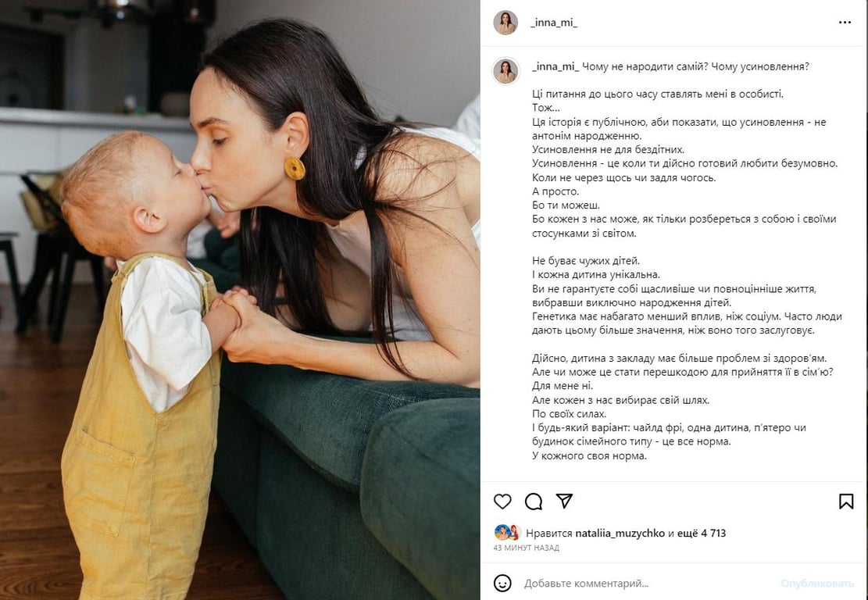Click the mother and child photo

click(x=241, y=300)
